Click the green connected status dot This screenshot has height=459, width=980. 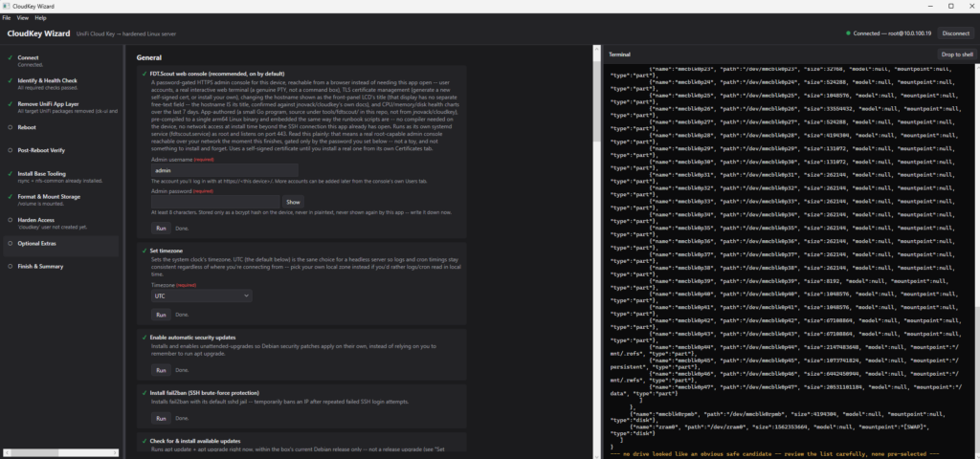[x=848, y=33]
